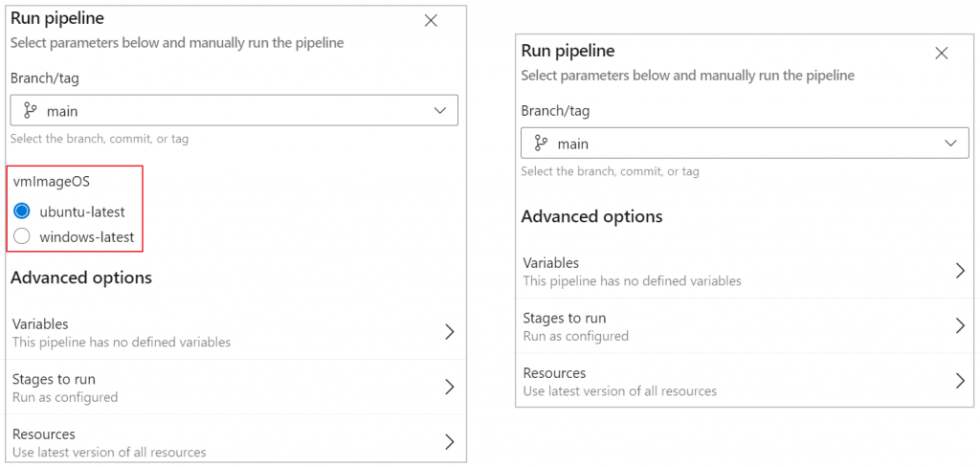This screenshot has height=467, width=980.
Task: Expand Stages to run chevron in right panel
Action: coord(960,325)
